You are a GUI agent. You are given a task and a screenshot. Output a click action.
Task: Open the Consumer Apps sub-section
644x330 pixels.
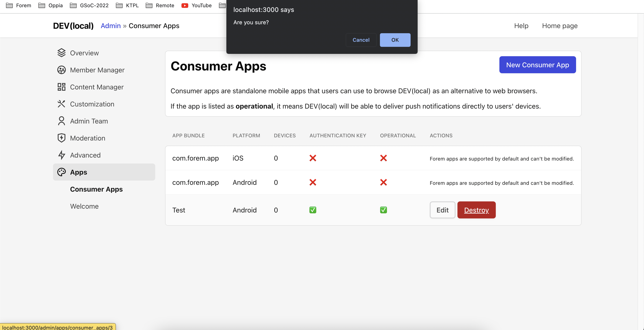pos(96,189)
